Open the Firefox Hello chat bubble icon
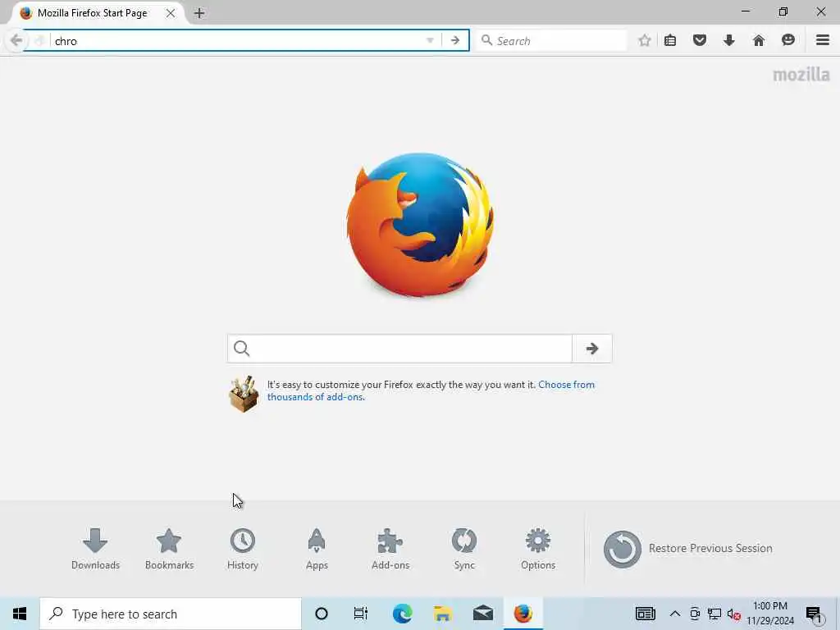 pos(788,40)
